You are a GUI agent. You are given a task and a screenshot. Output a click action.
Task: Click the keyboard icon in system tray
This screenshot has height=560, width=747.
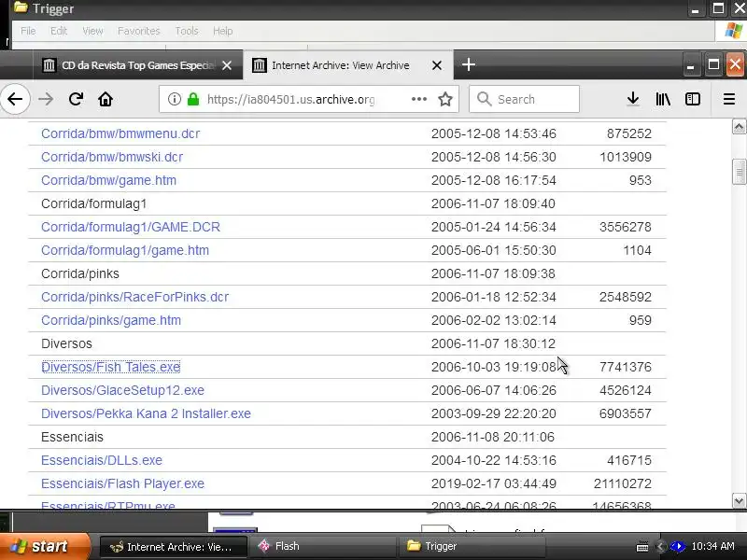(642, 546)
